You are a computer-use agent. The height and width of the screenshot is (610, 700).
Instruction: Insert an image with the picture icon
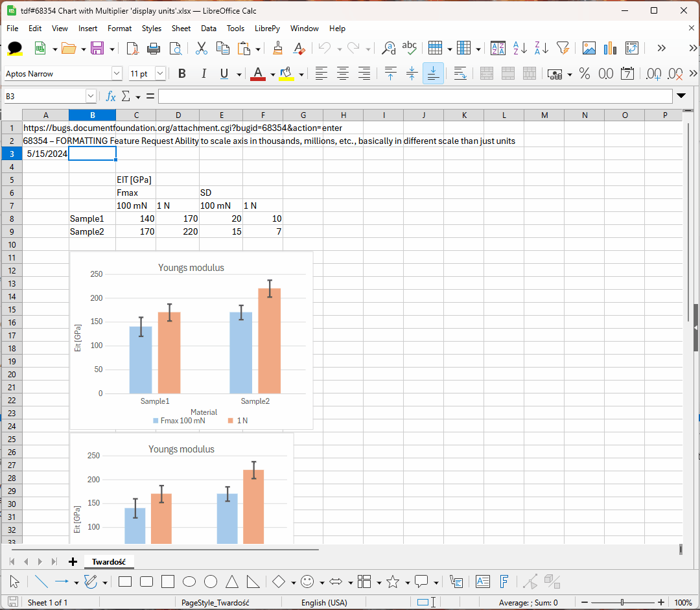[x=589, y=48]
